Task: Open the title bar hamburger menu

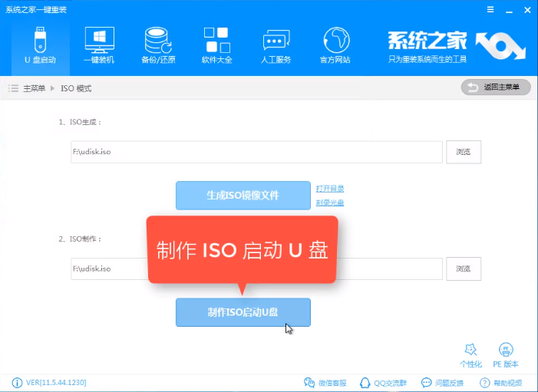Action: [490, 8]
